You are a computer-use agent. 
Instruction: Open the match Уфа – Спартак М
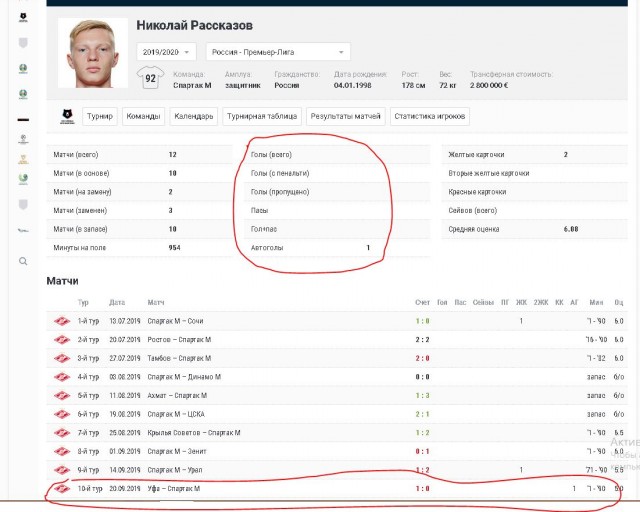tap(174, 488)
